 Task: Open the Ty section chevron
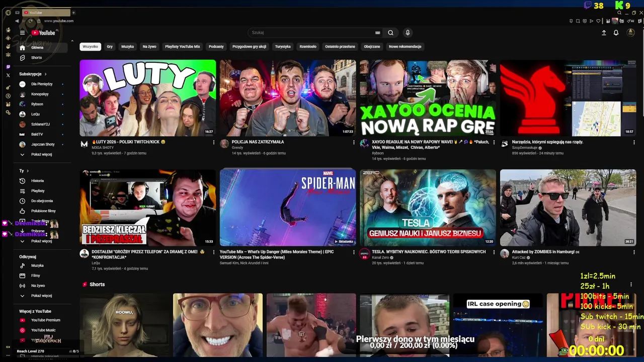28,171
